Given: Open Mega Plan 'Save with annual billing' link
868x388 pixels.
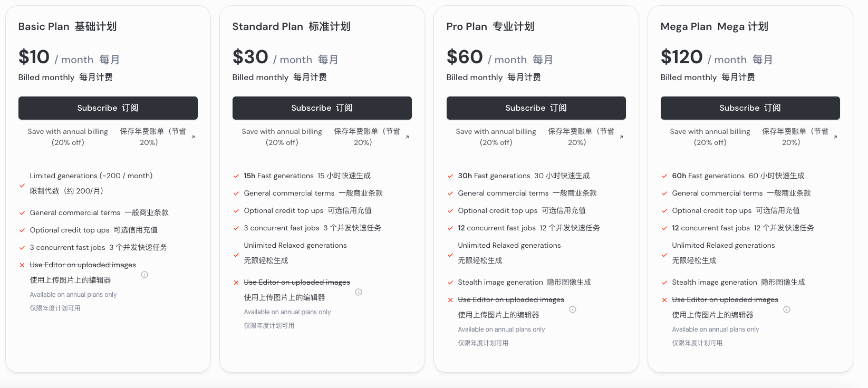Looking at the screenshot, I should 749,137.
